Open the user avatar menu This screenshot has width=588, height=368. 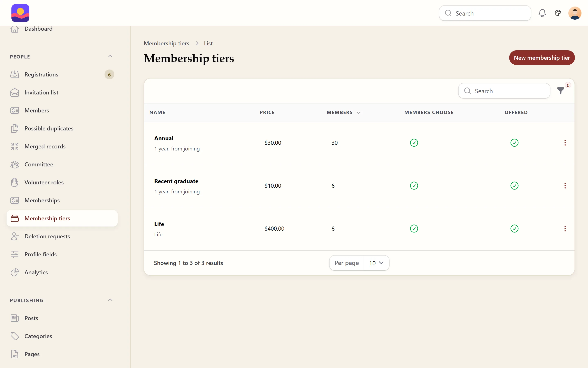click(575, 13)
